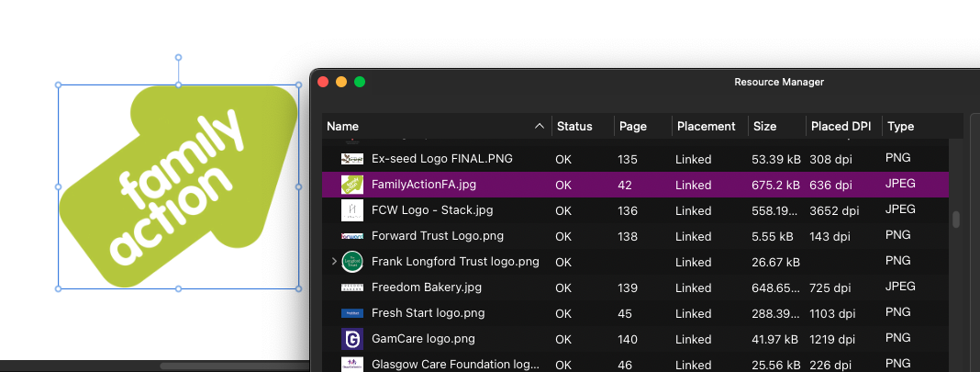Click page number 139 in Freedom Bakery row
Image resolution: width=980 pixels, height=372 pixels.
click(x=628, y=288)
